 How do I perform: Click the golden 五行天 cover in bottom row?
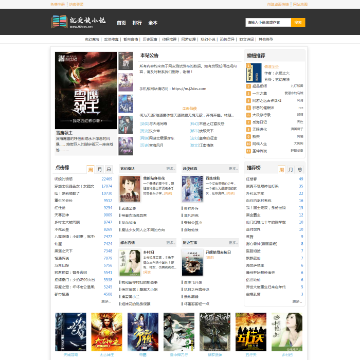click(251, 332)
